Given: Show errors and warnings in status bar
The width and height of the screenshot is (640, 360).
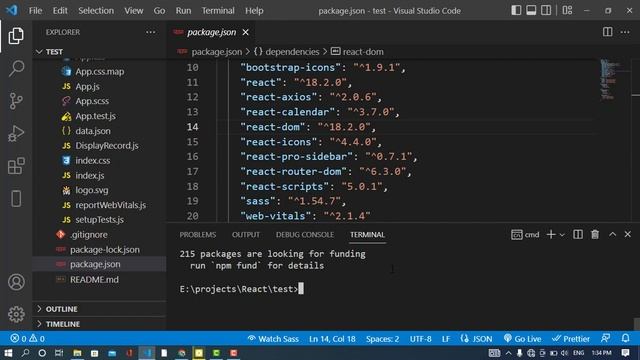Looking at the screenshot, I should [x=27, y=339].
